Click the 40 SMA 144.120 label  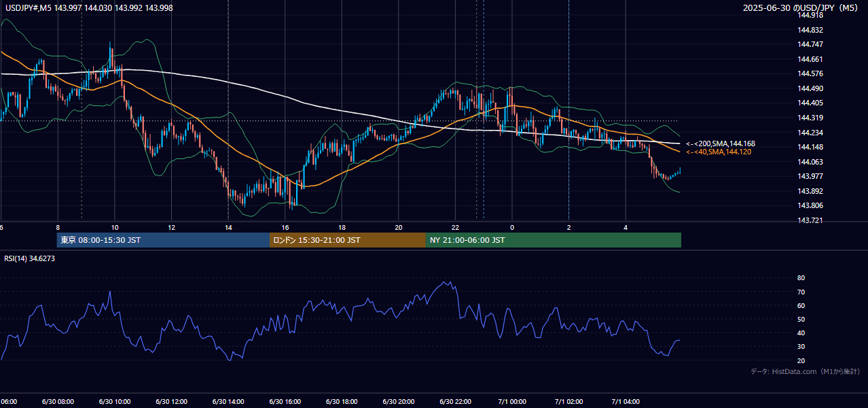[x=719, y=152]
